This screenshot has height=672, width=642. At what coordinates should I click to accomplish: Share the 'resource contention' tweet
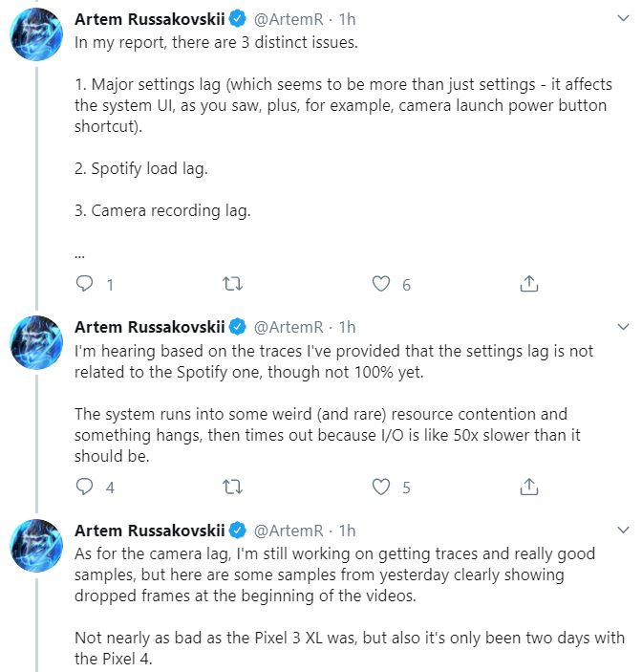click(529, 487)
